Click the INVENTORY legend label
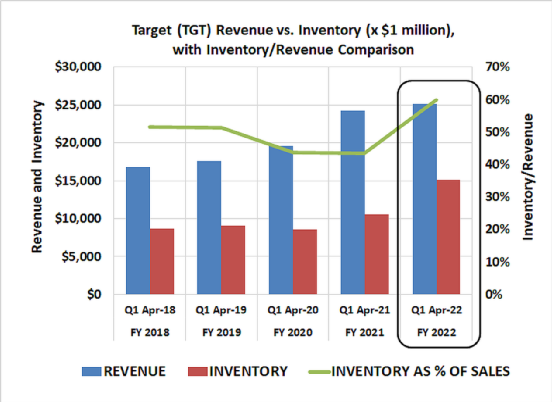The width and height of the screenshot is (552, 402). (x=249, y=372)
